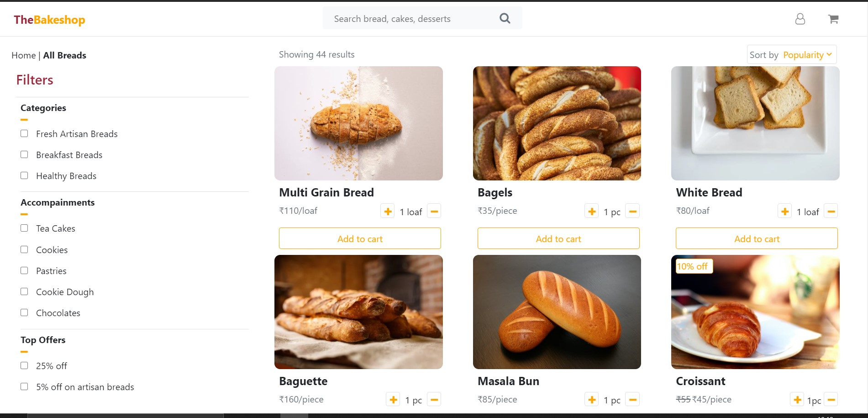The image size is (868, 418).
Task: Check the 25% off offer filter
Action: [24, 365]
